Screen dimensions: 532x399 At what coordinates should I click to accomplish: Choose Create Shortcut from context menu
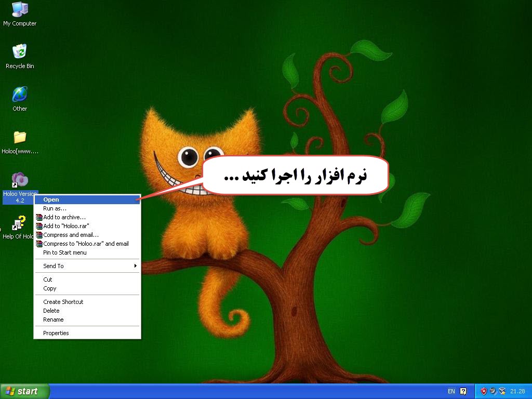(x=63, y=302)
